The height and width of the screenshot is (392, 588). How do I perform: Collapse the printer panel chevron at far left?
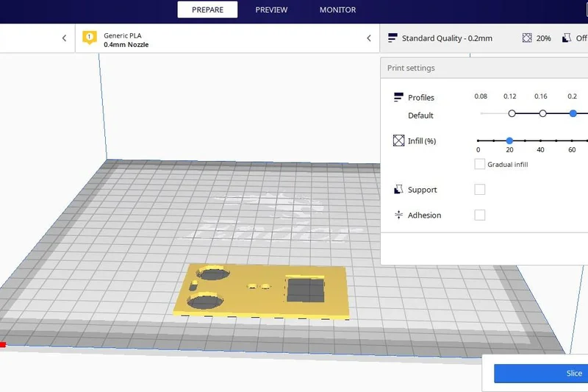pos(64,38)
